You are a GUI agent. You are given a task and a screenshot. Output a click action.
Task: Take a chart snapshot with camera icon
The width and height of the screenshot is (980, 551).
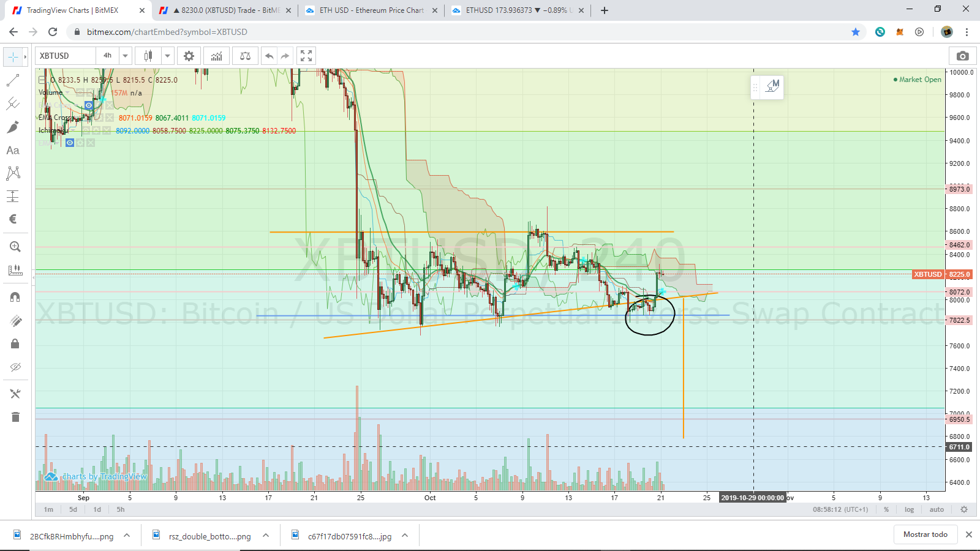click(963, 56)
